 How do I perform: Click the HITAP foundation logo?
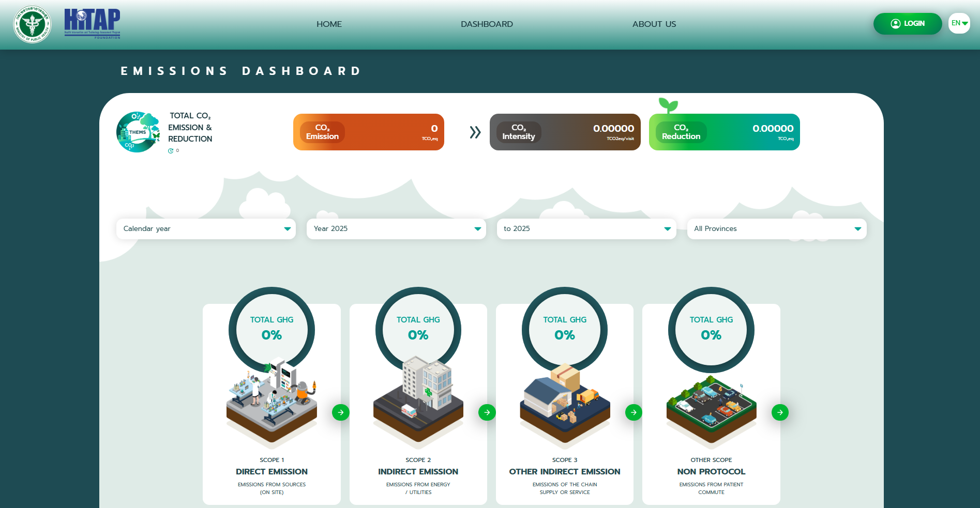coord(92,24)
